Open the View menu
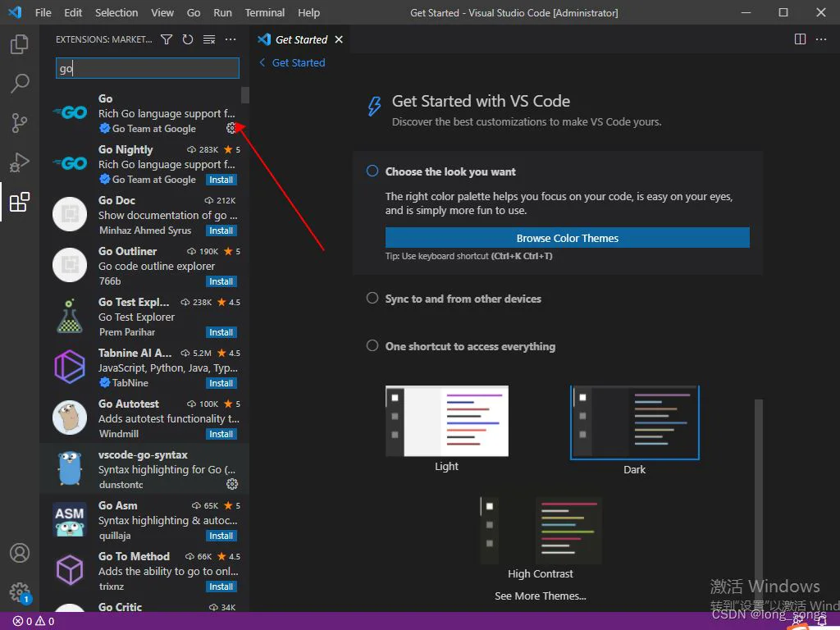The image size is (840, 630). click(x=162, y=12)
